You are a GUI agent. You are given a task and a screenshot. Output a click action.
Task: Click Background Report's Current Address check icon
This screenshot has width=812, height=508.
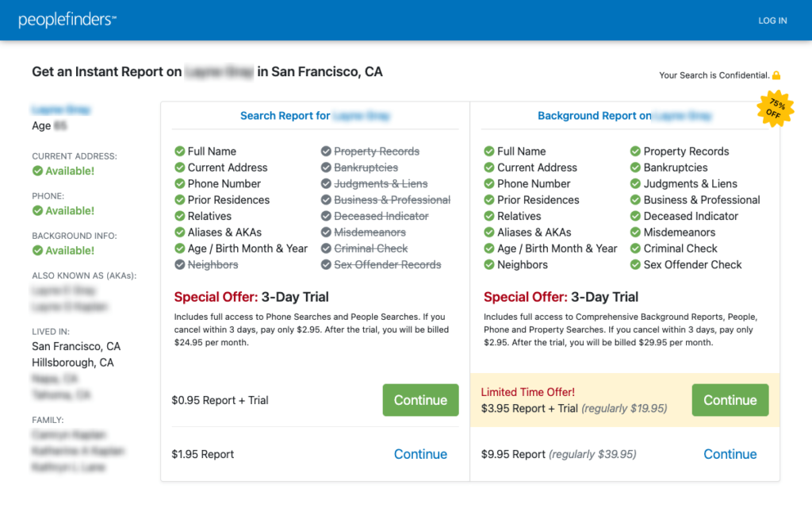point(488,167)
